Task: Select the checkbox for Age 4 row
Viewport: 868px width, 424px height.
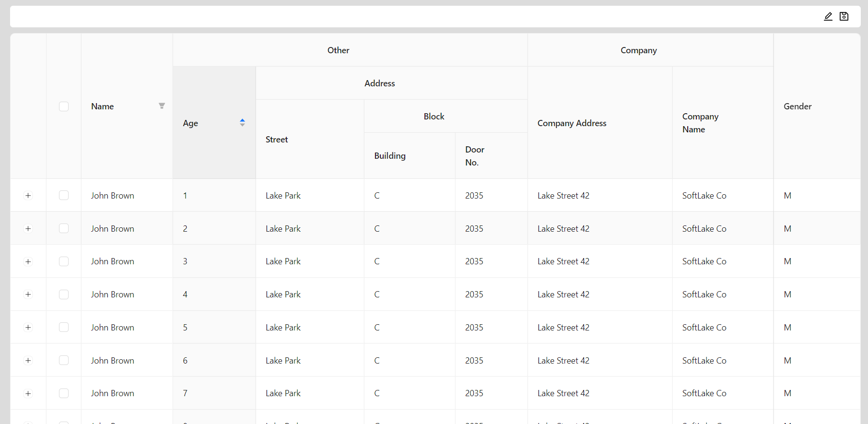Action: click(x=64, y=294)
